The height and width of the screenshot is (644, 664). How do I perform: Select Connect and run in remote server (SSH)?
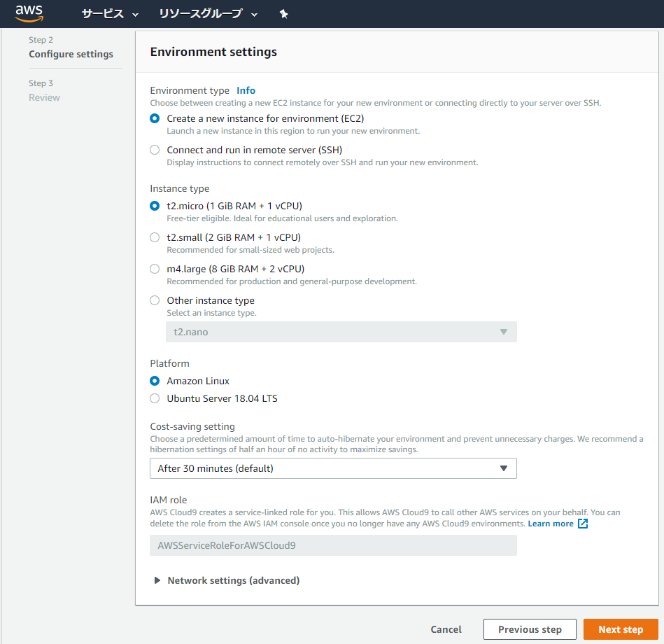pos(155,150)
